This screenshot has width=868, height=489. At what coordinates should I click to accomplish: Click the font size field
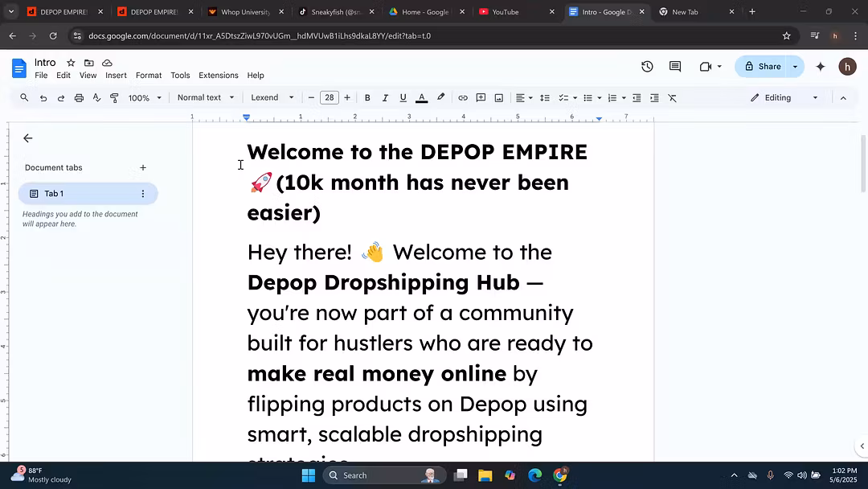click(329, 98)
